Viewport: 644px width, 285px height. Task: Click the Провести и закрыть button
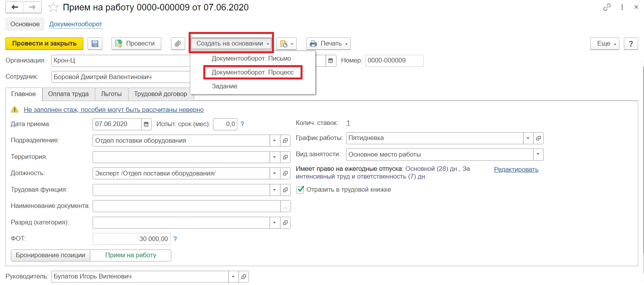tap(44, 44)
